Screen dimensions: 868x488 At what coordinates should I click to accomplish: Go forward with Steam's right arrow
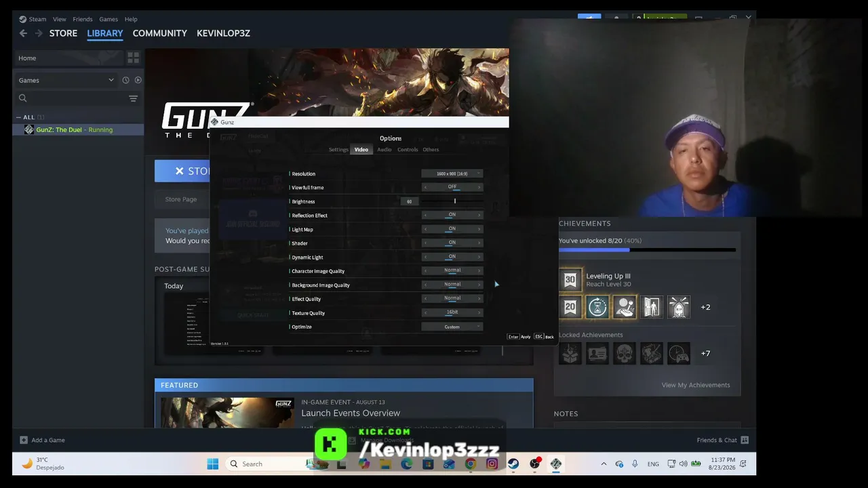point(39,33)
